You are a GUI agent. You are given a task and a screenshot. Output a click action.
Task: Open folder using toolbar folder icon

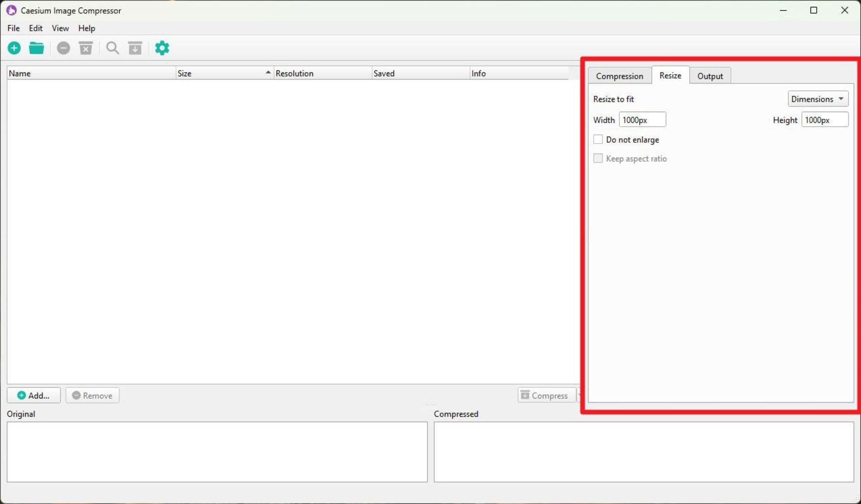(x=36, y=48)
